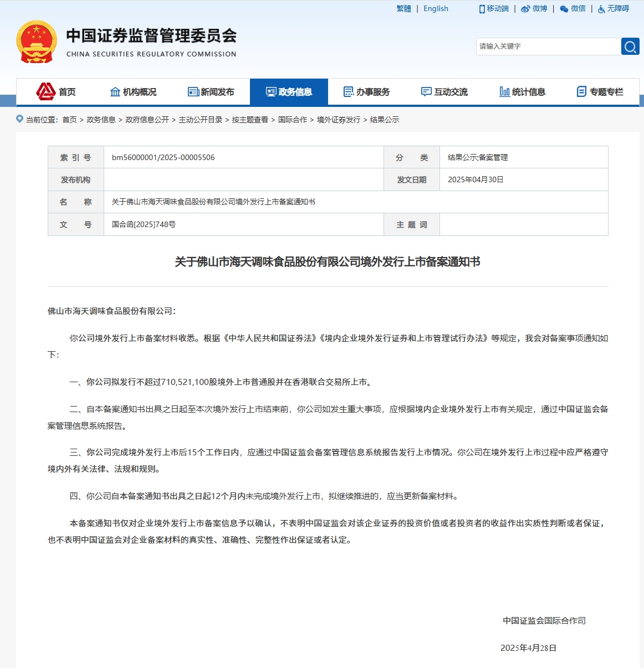Open the 办事服务 menu item
Screen dimensions: 644x668
click(367, 92)
